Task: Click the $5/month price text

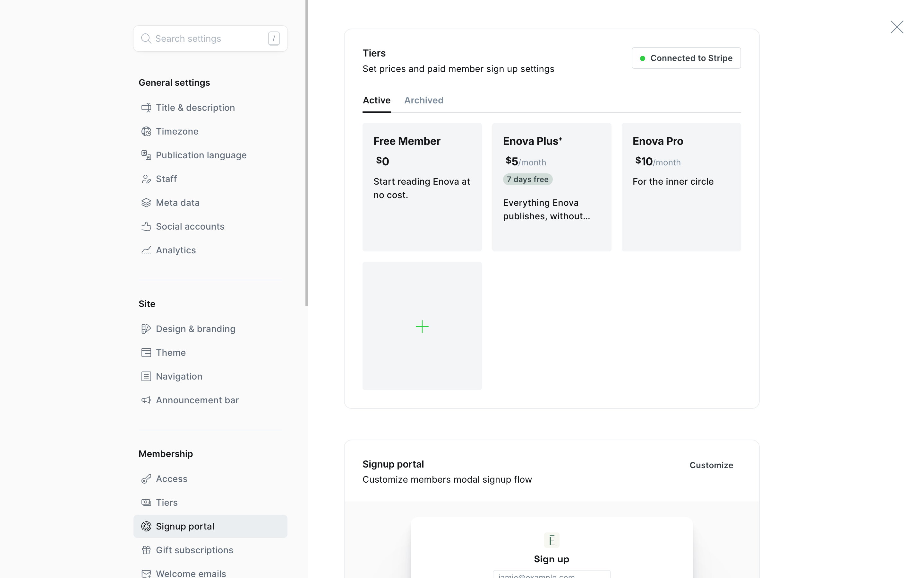Action: pyautogui.click(x=526, y=162)
